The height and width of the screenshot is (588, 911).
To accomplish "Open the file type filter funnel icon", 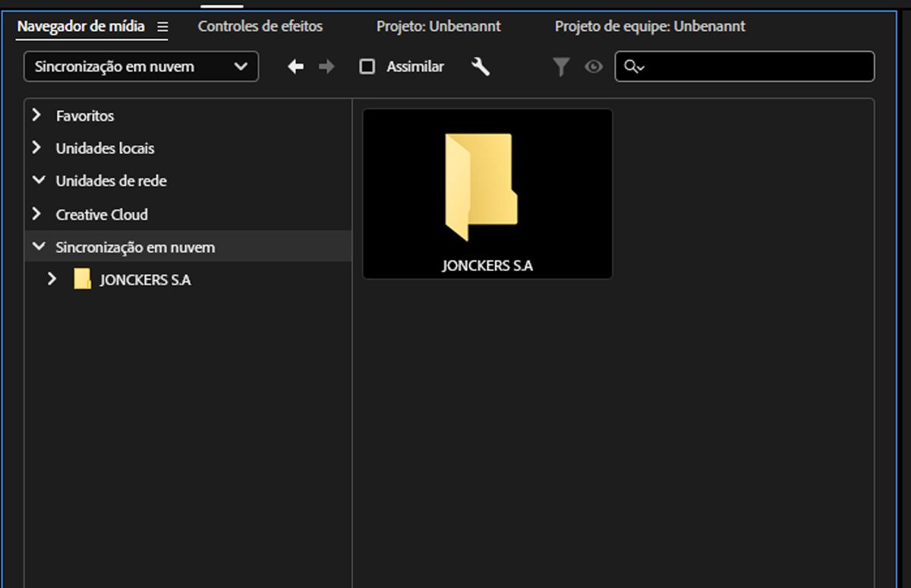I will [561, 67].
